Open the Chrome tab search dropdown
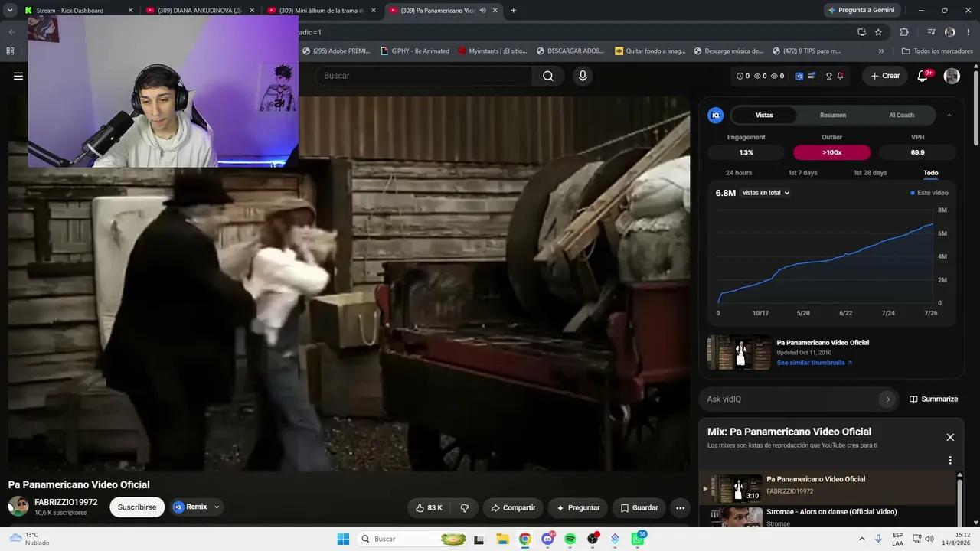This screenshot has width=980, height=551. 10,11
